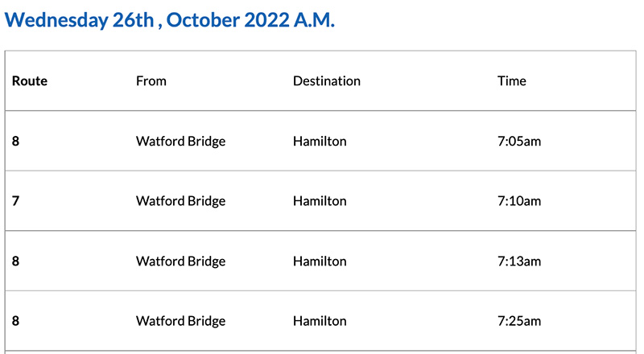
Task: Select the 7:25am departure time
Action: coord(519,321)
